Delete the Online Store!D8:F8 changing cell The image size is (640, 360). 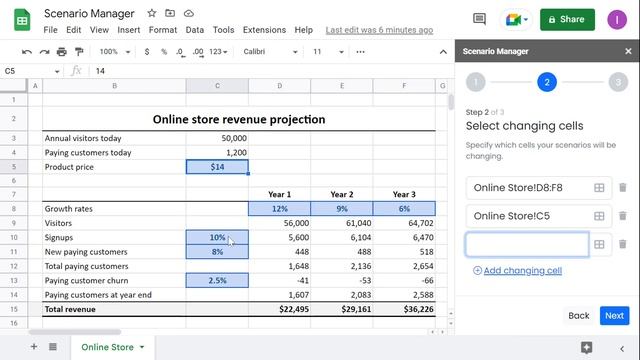click(622, 187)
